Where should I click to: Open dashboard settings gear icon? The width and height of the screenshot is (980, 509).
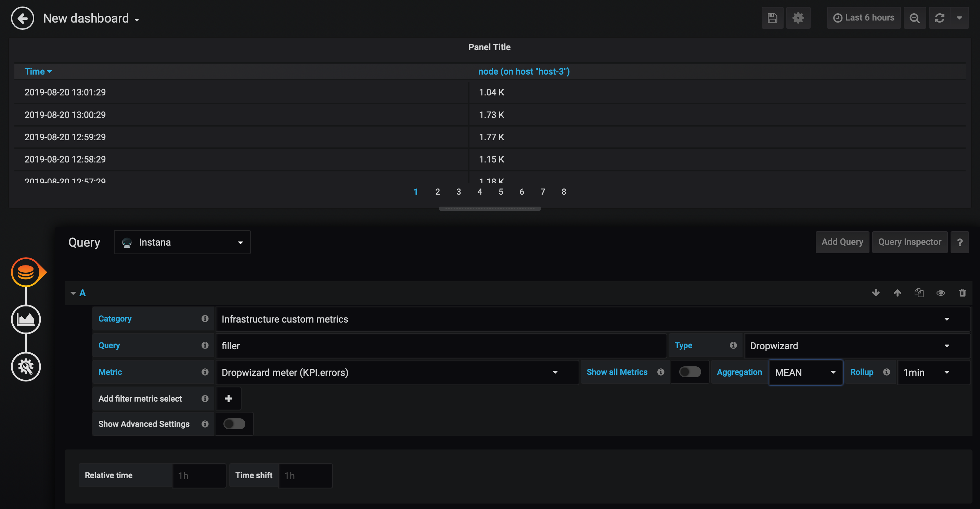[x=798, y=18]
